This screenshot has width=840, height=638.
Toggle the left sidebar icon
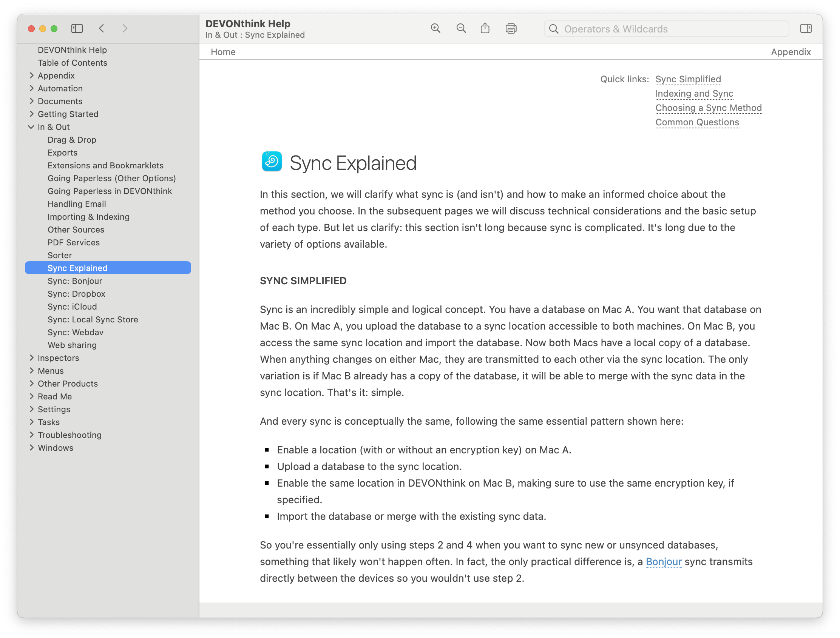[77, 28]
